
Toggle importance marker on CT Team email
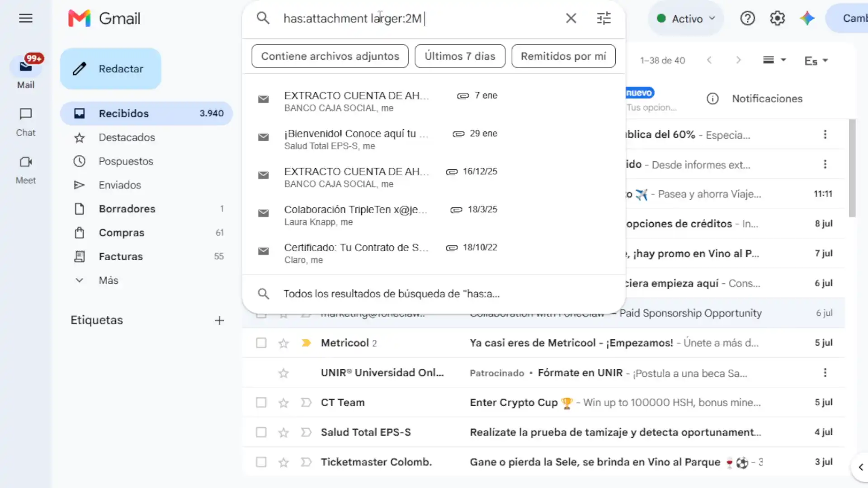pos(306,402)
